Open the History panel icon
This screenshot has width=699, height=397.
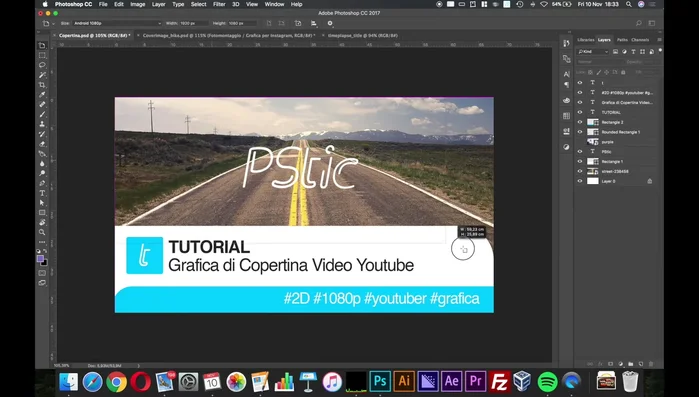coord(566,43)
